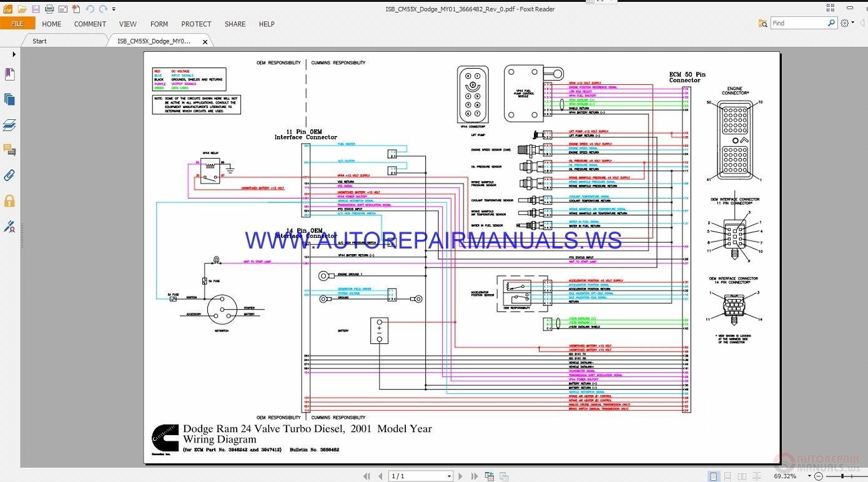Screen dimensions: 868x482
Task: Open the Page Thumbnails panel
Action: [9, 99]
